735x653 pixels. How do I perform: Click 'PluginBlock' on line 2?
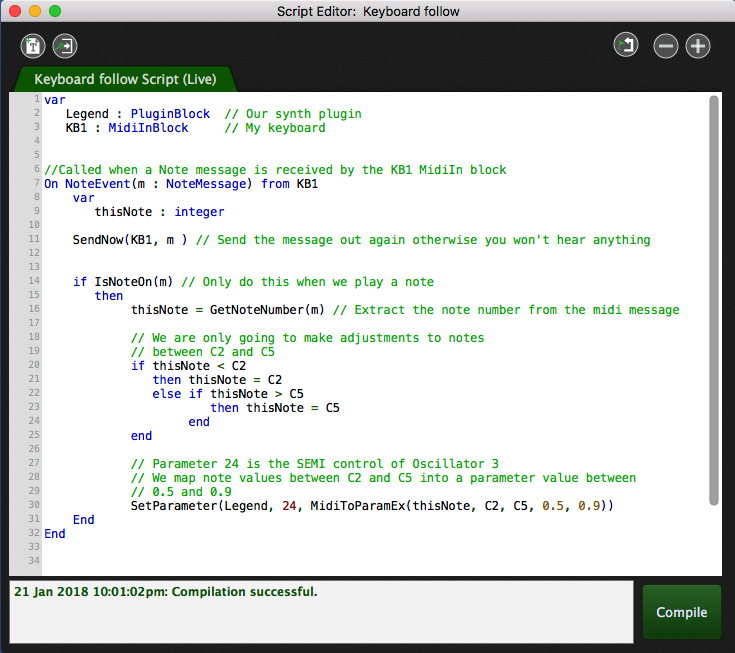click(170, 114)
